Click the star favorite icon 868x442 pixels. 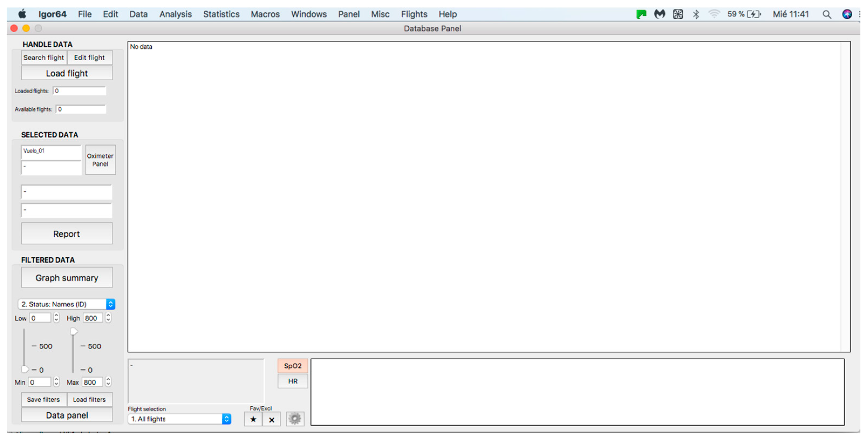[x=253, y=419]
